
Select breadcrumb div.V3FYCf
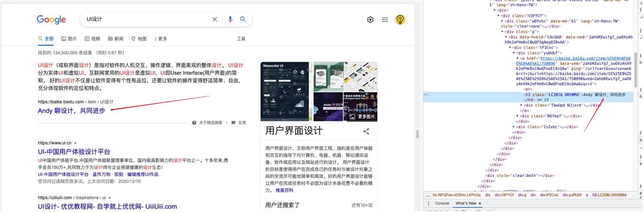point(504,195)
